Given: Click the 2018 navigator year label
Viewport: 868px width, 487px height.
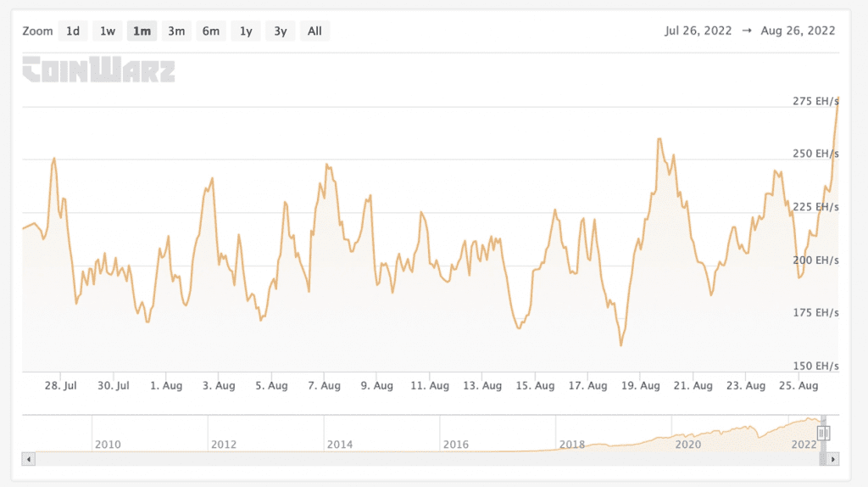Looking at the screenshot, I should 572,445.
